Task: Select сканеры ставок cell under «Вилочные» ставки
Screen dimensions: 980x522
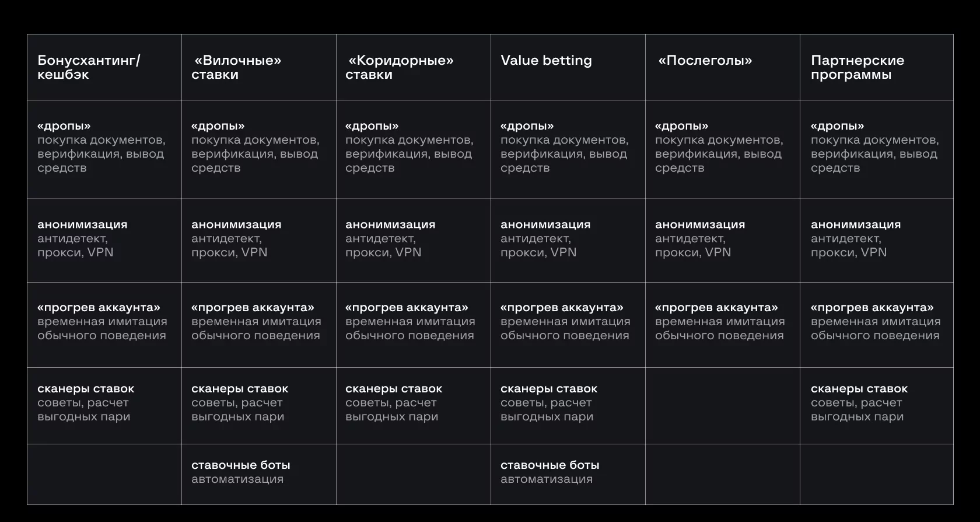Action: (x=240, y=403)
